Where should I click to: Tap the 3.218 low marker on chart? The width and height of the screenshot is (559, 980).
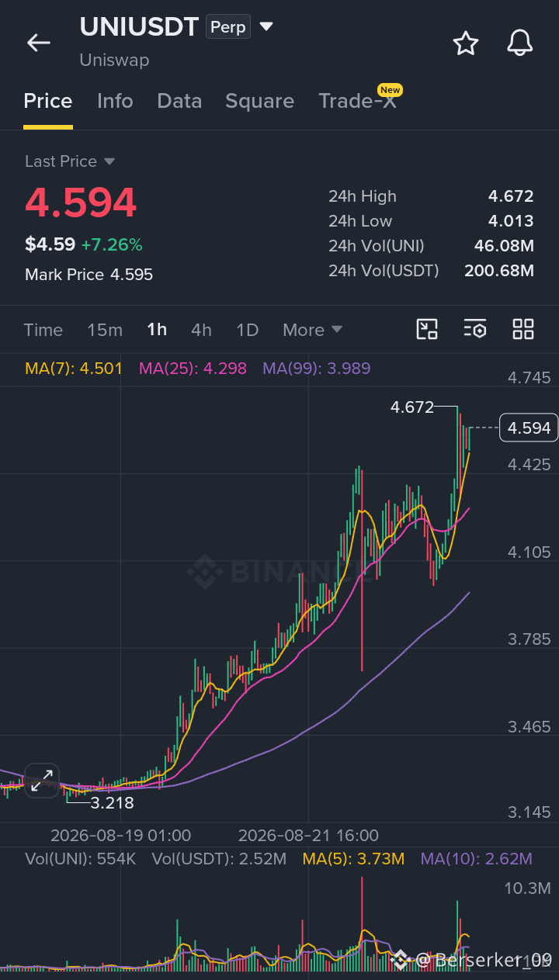click(x=112, y=803)
